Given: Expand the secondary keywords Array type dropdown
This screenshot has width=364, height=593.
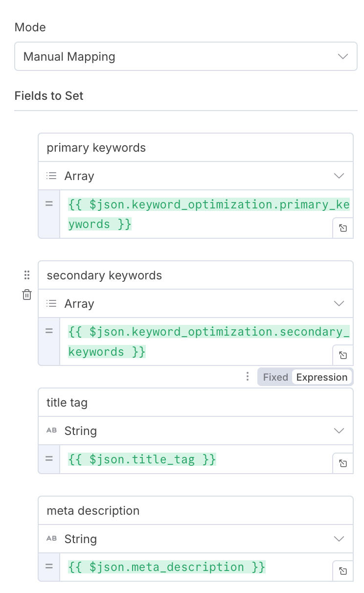Looking at the screenshot, I should 195,304.
